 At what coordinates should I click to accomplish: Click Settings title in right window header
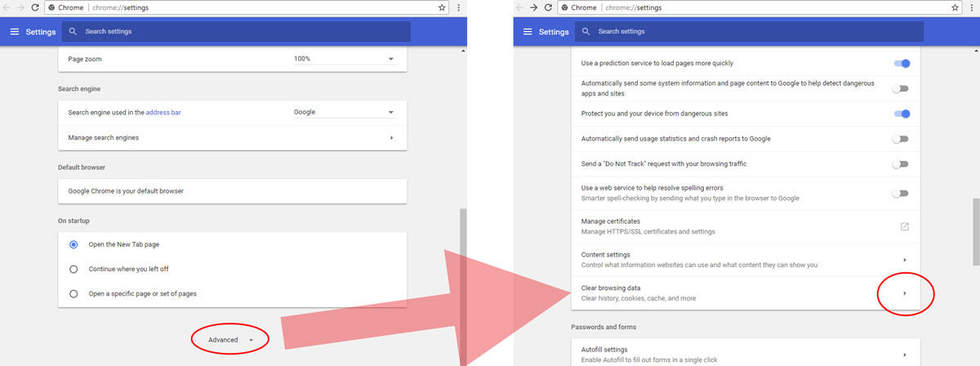(554, 32)
